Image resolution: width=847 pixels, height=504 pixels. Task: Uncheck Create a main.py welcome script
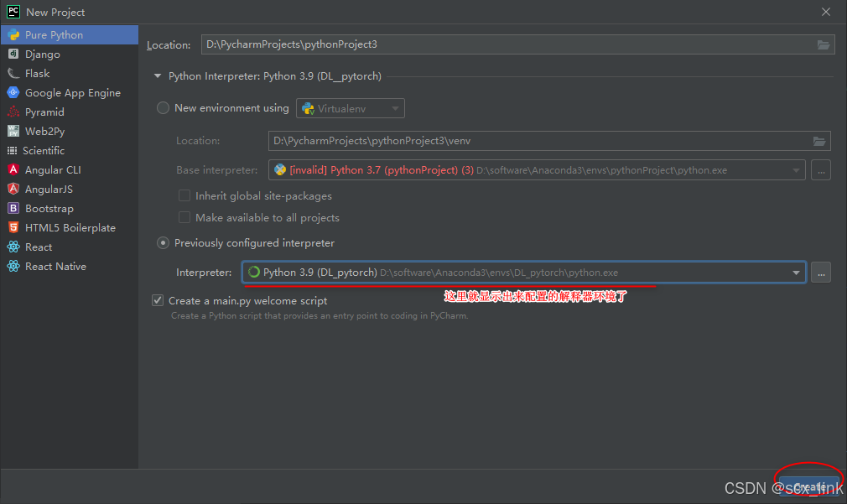(x=157, y=300)
